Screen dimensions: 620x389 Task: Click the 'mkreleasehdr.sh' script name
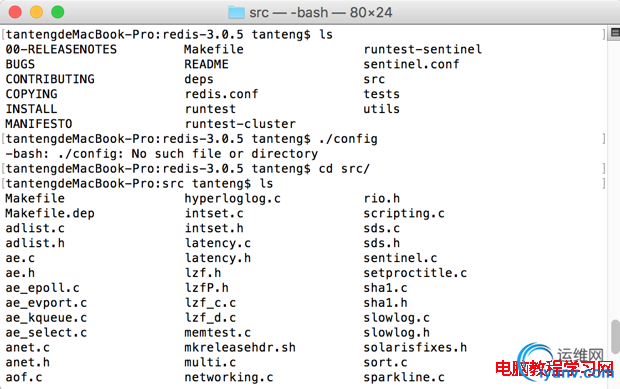coord(240,347)
